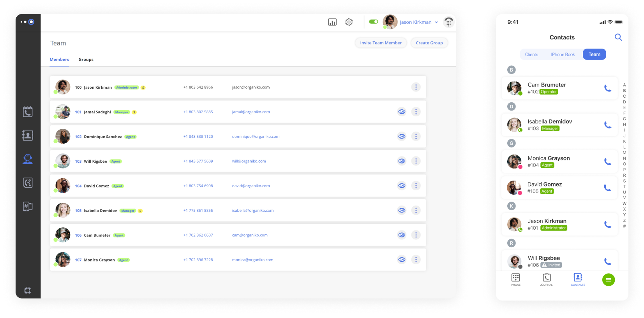The height and width of the screenshot is (318, 644).
Task: Call Isabella Demidov from mobile contacts
Action: [608, 125]
